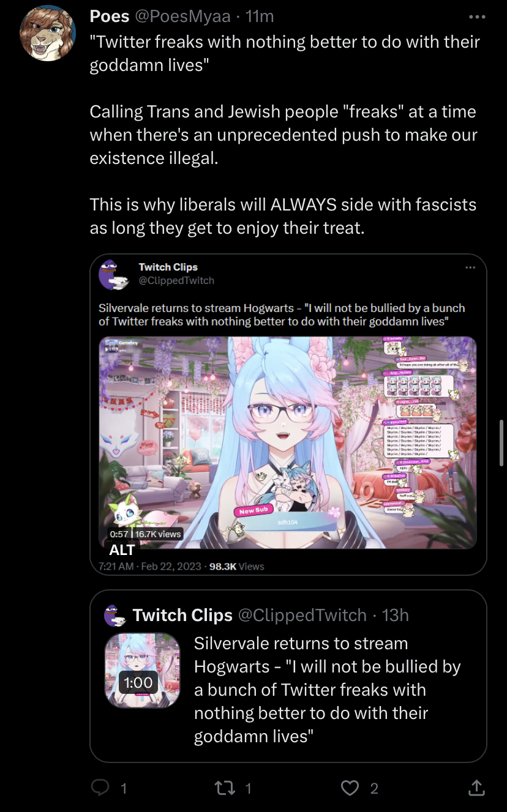Click Twitch Clips avatar in embedded screenshot
This screenshot has width=507, height=812.
click(x=114, y=274)
